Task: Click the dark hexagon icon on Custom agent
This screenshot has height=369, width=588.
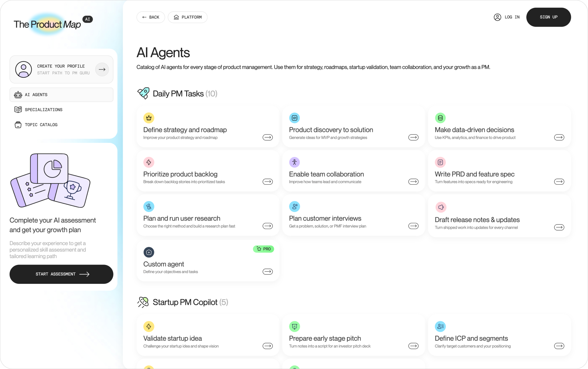Action: 149,252
